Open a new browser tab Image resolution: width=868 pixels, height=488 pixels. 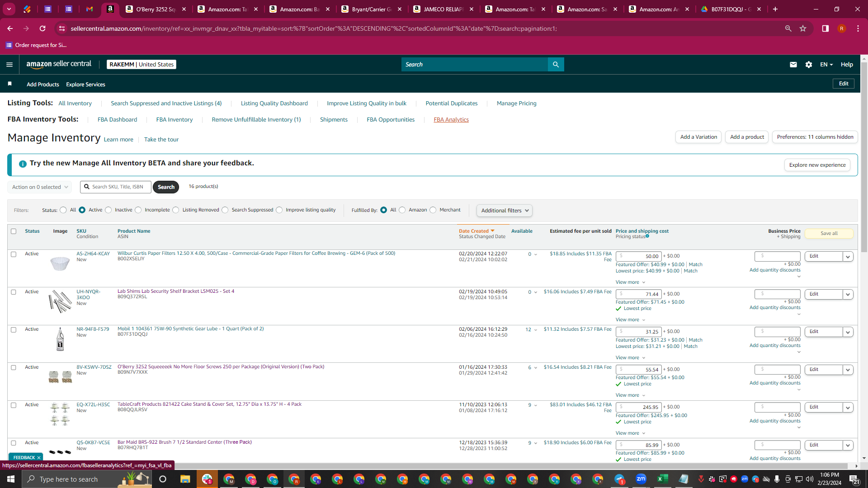(x=775, y=9)
